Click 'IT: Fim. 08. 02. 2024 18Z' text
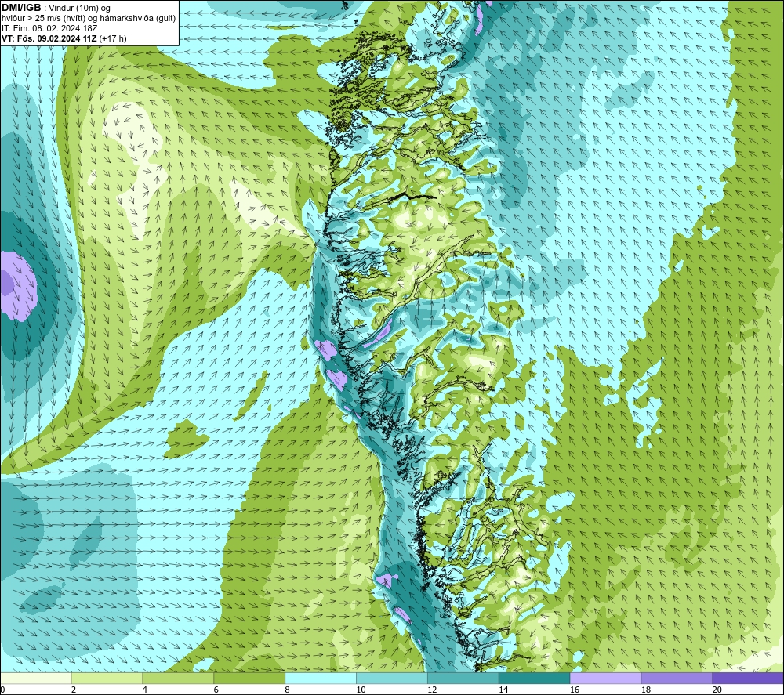The width and height of the screenshot is (784, 695). pos(49,28)
